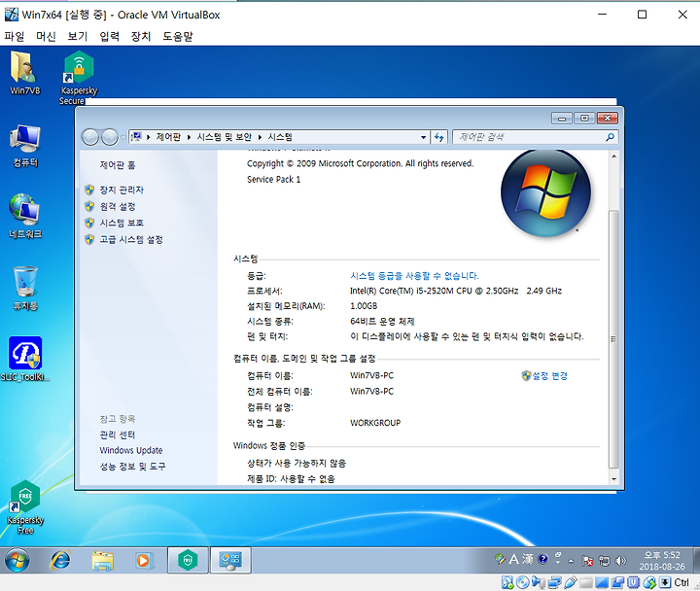Open 성능 정보 및 도구 link
The width and height of the screenshot is (700, 591).
(132, 467)
